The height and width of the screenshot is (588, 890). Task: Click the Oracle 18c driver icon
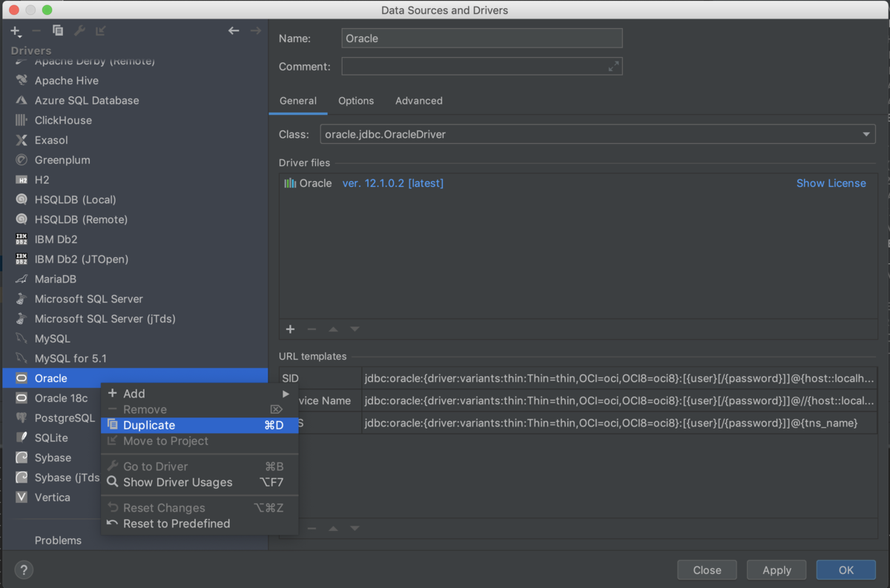pyautogui.click(x=22, y=398)
